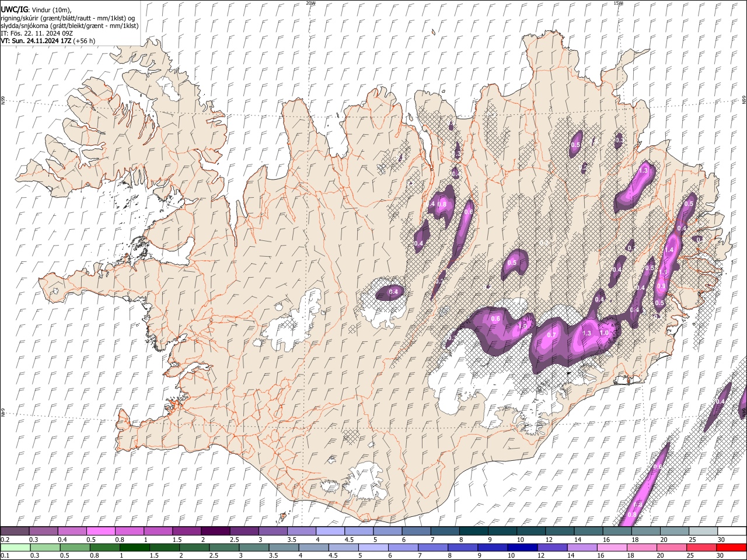Click the '15W' longitude label
The height and width of the screenshot is (560, 747).
point(618,3)
